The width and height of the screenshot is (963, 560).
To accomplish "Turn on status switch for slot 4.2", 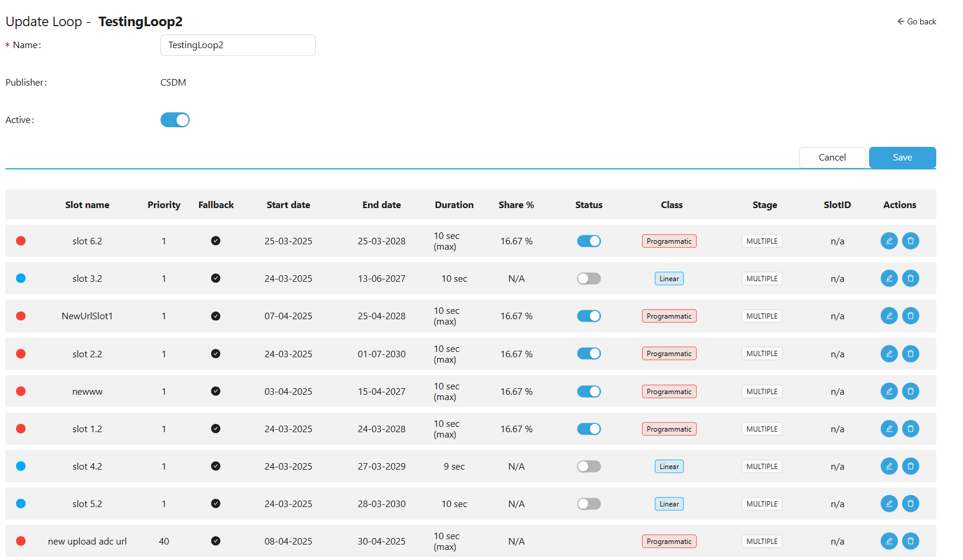I will (588, 466).
